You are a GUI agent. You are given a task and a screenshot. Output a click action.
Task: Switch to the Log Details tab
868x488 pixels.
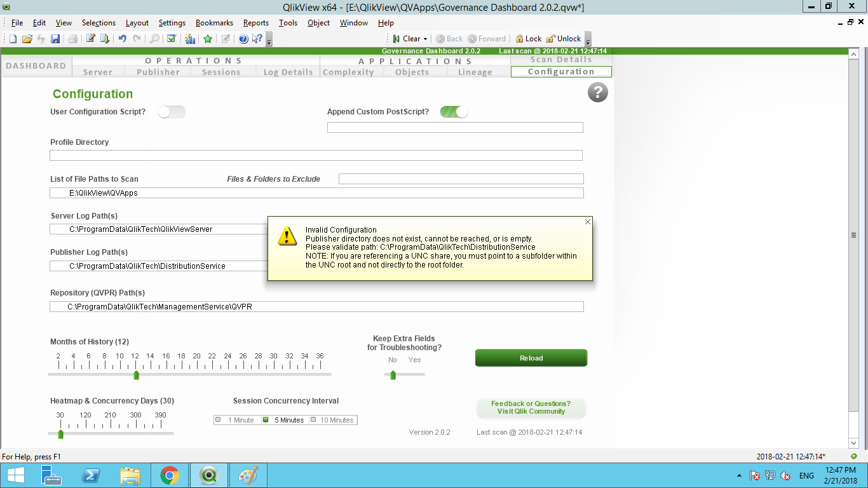coord(288,72)
